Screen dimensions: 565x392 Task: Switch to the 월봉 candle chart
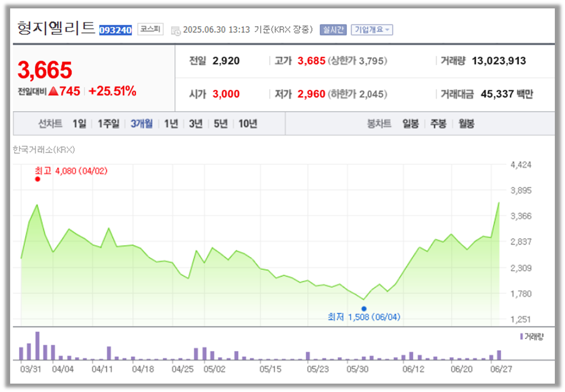(x=466, y=124)
